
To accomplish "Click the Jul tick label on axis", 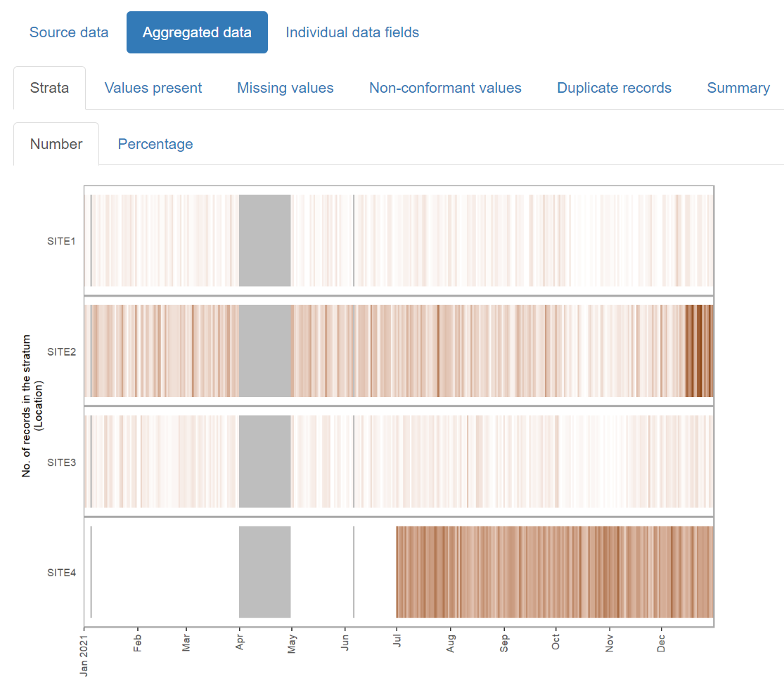I will pyautogui.click(x=397, y=644).
